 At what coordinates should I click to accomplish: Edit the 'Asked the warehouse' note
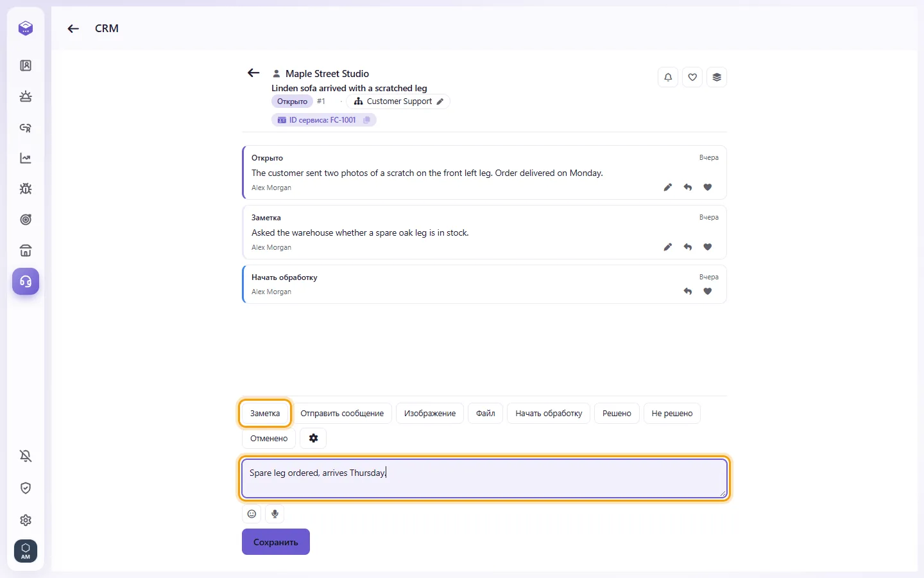(668, 247)
